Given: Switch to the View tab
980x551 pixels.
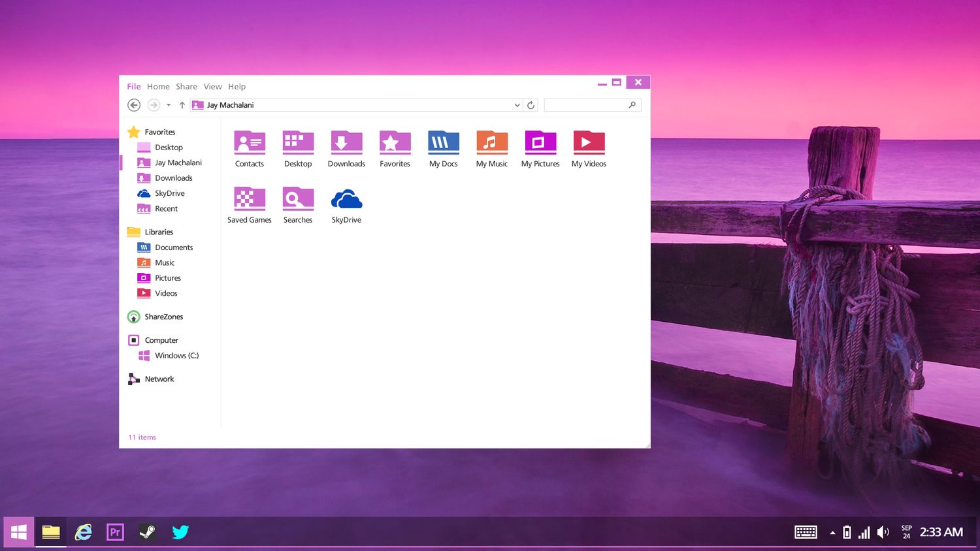Looking at the screenshot, I should [212, 87].
